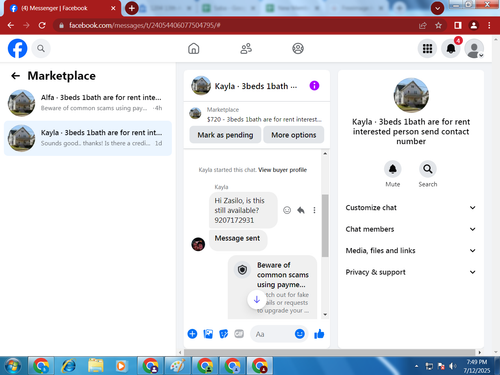Share this page icon in address bar

423,25
